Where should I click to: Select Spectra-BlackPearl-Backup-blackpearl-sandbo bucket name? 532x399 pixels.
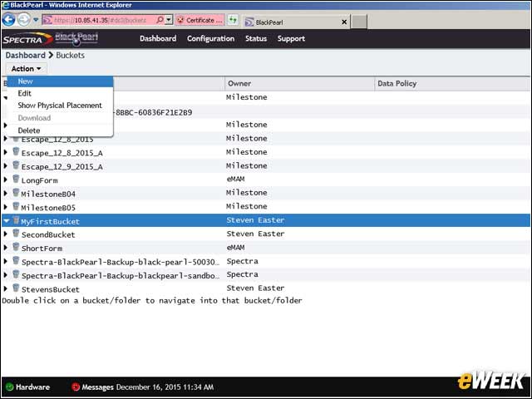click(x=121, y=275)
